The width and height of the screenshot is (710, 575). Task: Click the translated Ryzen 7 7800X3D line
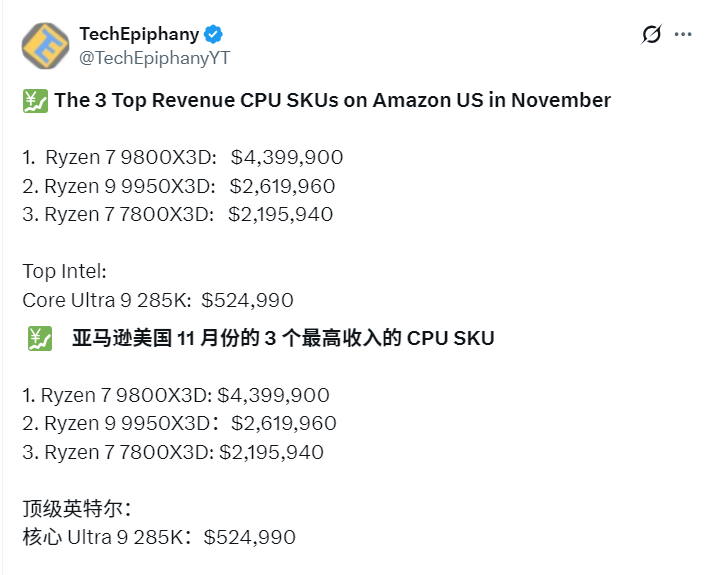click(173, 452)
